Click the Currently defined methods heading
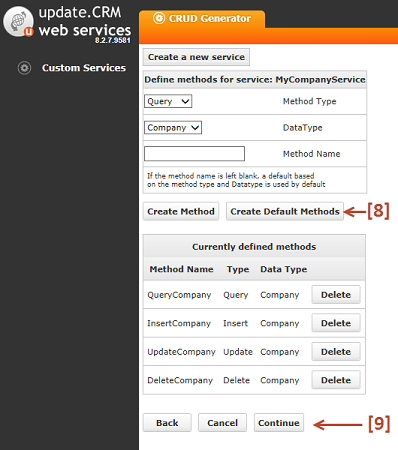 (x=254, y=247)
